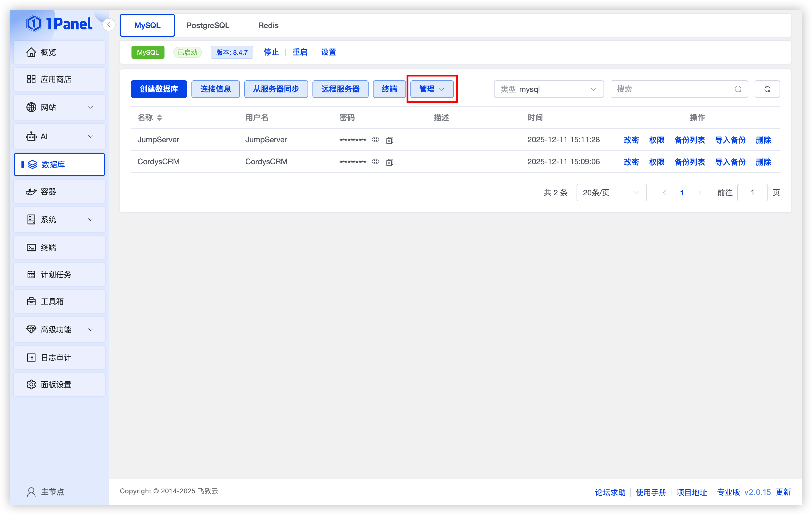Image resolution: width=812 pixels, height=515 pixels.
Task: Copy the JumpServer password with the copy icon
Action: click(389, 140)
